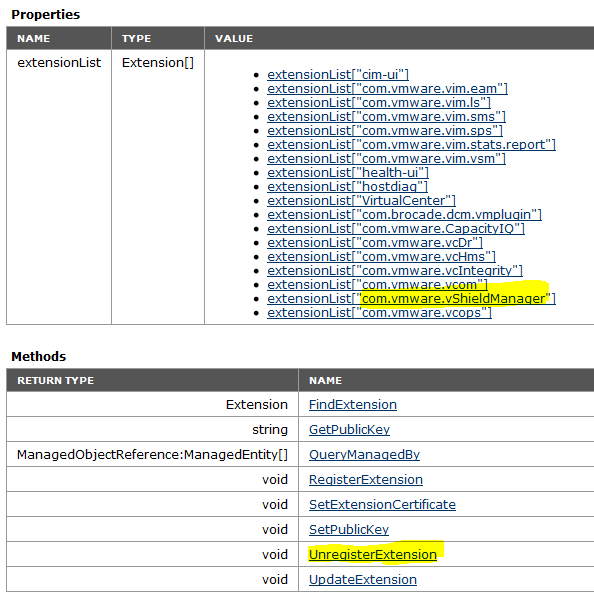The width and height of the screenshot is (594, 616).
Task: Open extensionList["com.vmware.vcIntegrity"] link
Action: (x=395, y=271)
